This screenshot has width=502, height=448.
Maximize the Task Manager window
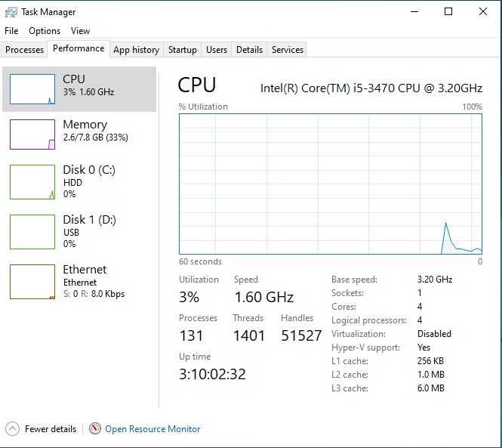(448, 11)
